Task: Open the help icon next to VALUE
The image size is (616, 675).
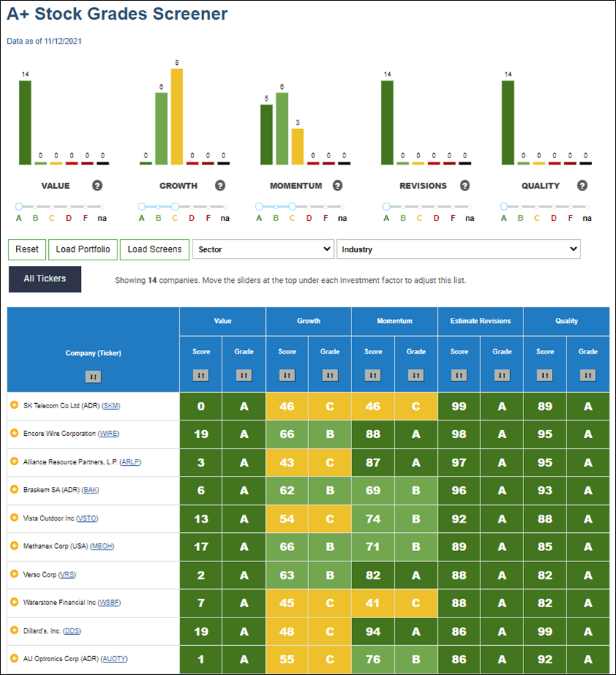Action: [97, 186]
